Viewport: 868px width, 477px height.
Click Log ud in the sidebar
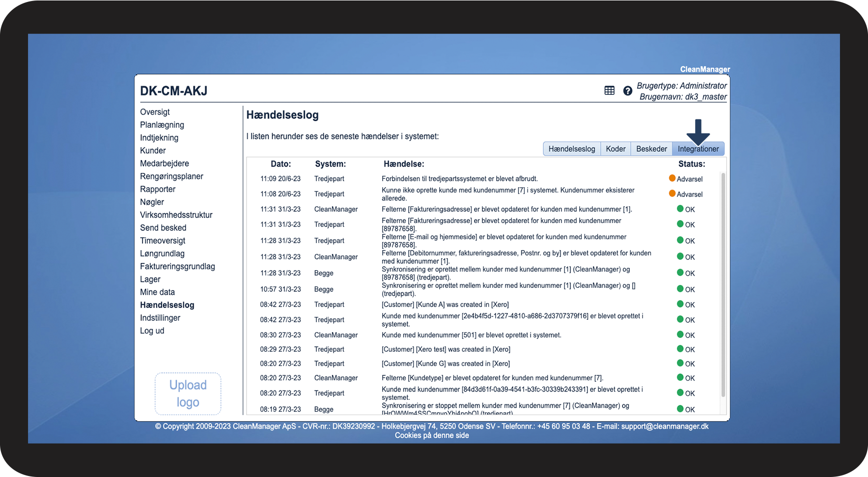(x=152, y=331)
